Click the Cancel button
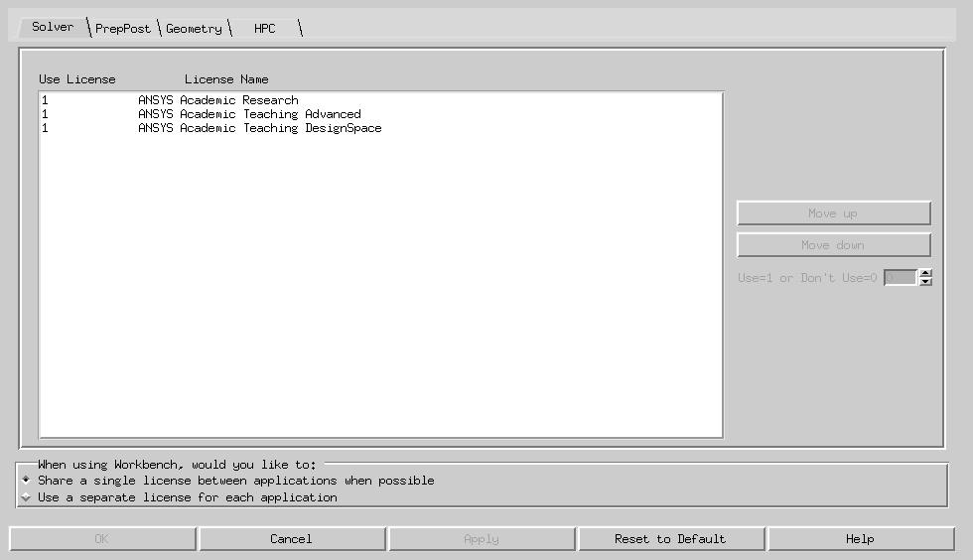 (292, 539)
